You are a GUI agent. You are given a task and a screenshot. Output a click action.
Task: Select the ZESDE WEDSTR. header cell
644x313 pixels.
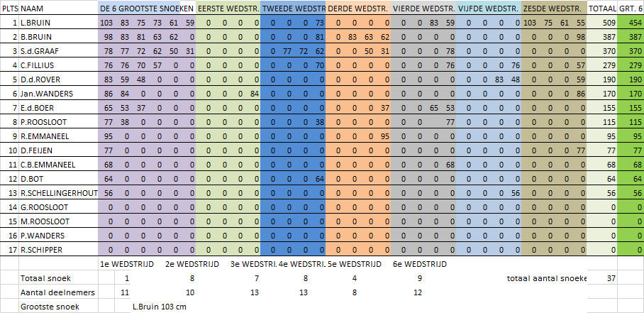554,9
